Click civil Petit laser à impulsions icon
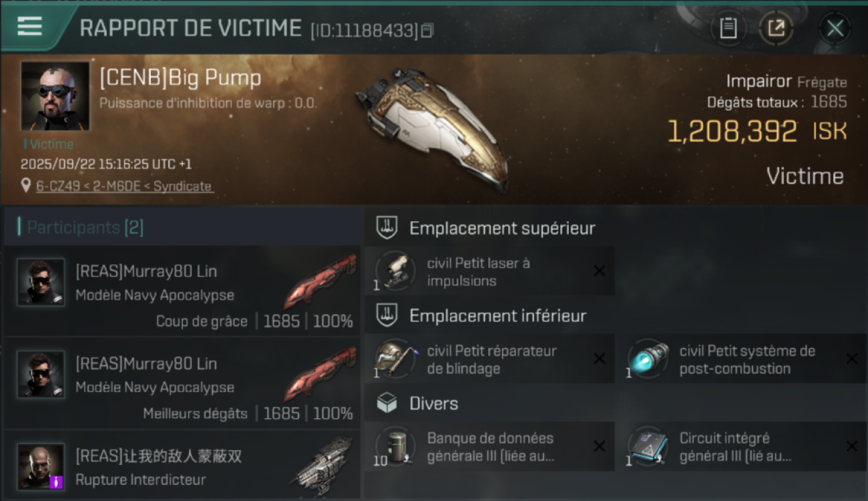The height and width of the screenshot is (501, 868). pos(395,271)
